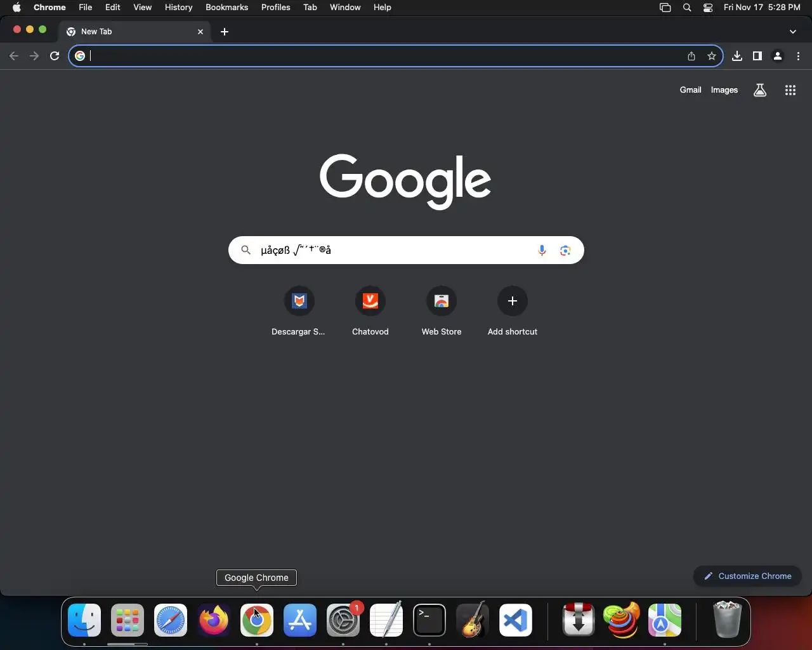Click magnifier icon in search box
The height and width of the screenshot is (650, 812).
(246, 250)
